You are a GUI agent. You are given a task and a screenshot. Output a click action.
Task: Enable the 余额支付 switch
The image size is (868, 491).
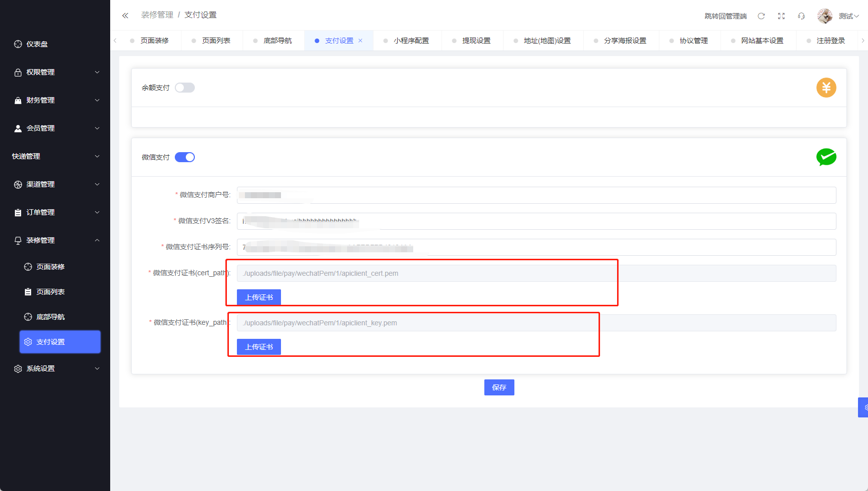point(184,88)
